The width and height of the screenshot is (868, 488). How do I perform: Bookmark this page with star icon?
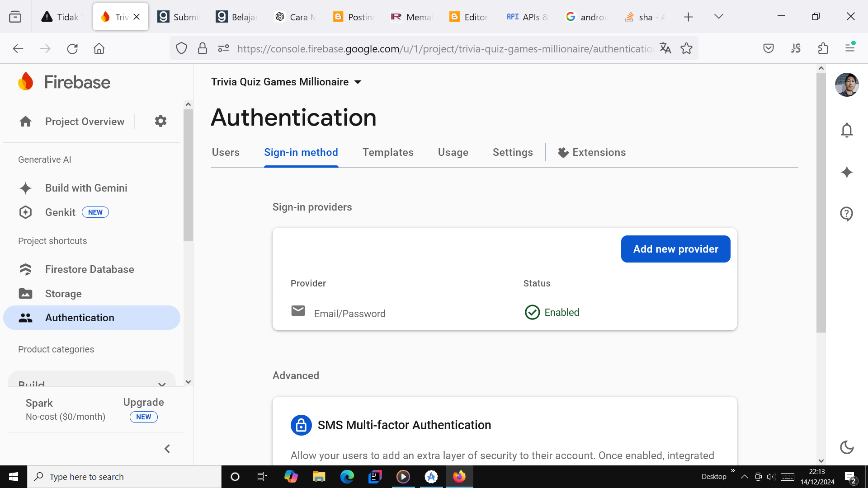pos(686,48)
